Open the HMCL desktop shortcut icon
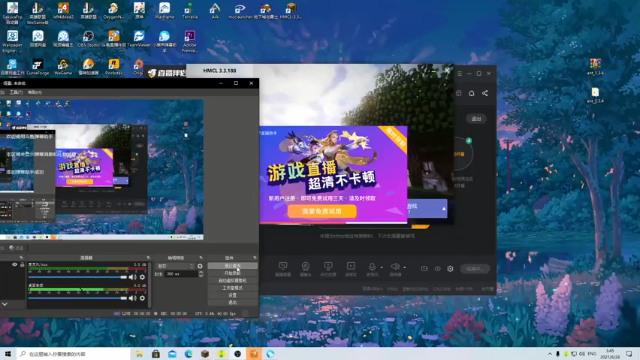This screenshot has width=640, height=360. (x=291, y=11)
